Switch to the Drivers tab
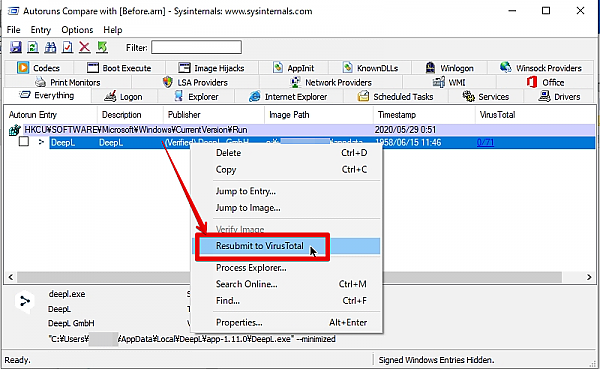Screen dimensions: 600x369 click(559, 97)
